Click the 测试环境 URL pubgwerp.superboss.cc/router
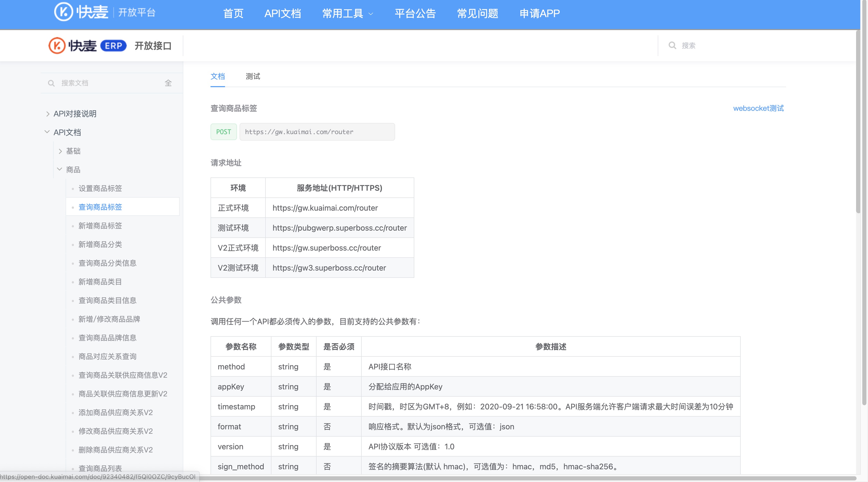The width and height of the screenshot is (868, 482). [x=340, y=228]
